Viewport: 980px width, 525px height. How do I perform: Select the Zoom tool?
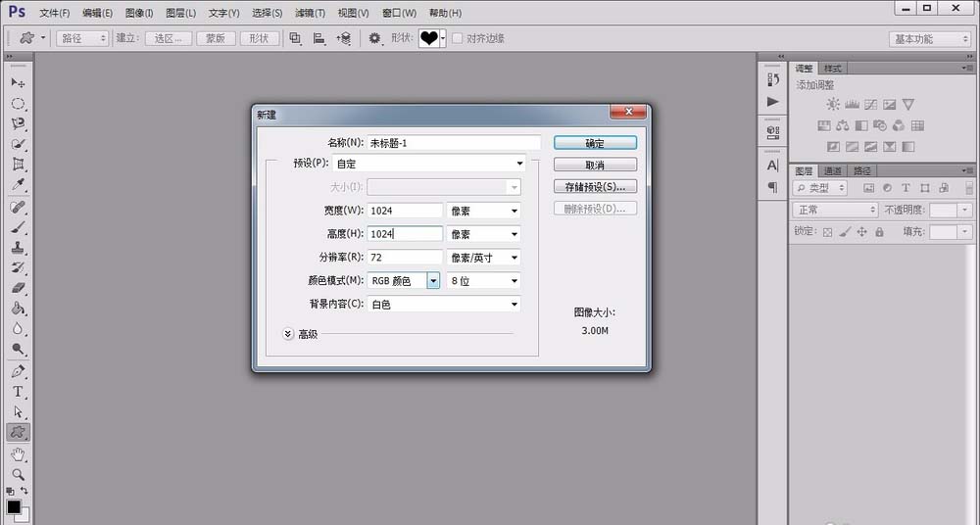[x=18, y=475]
